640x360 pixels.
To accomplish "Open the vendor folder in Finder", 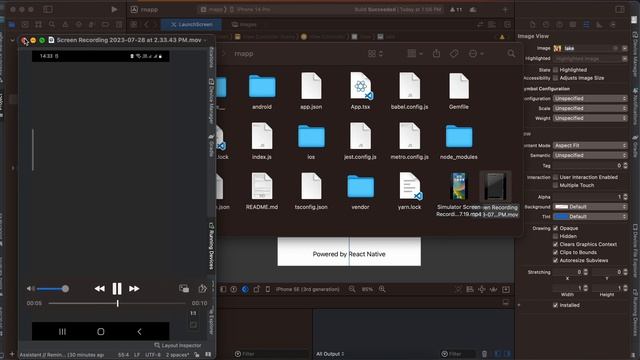I will coord(360,191).
